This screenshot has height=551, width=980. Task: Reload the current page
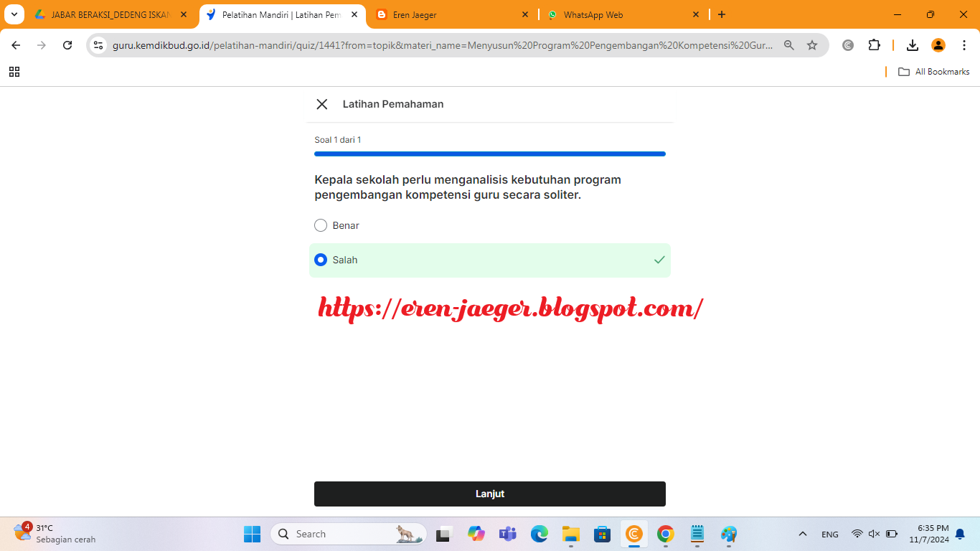(x=67, y=45)
